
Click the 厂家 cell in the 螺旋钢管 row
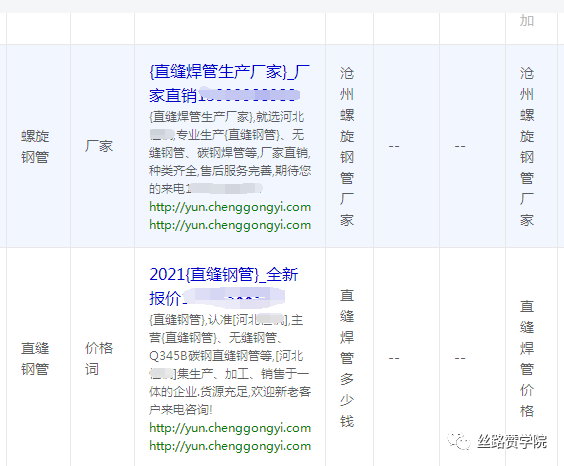tap(99, 146)
